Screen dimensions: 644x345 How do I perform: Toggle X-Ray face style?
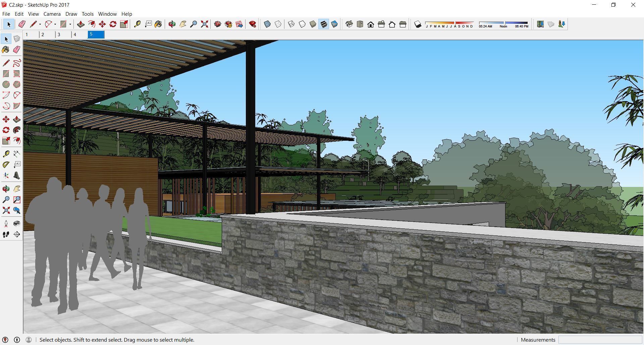(267, 24)
